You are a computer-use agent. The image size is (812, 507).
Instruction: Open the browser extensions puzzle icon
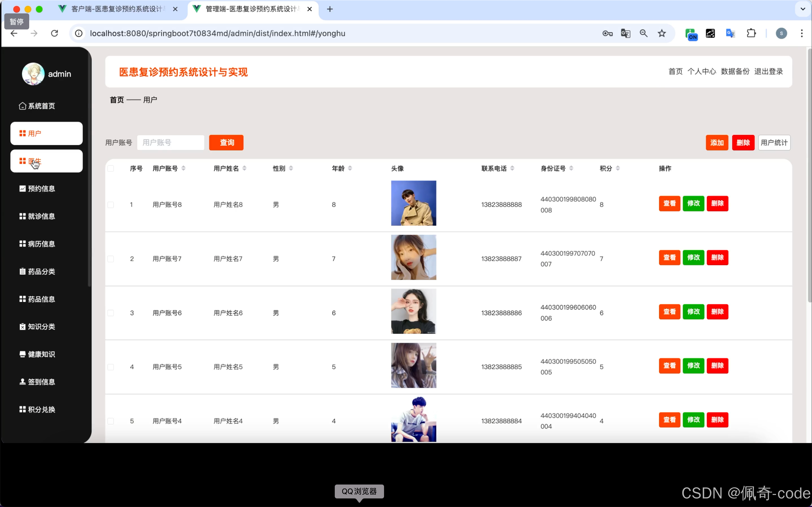(751, 33)
